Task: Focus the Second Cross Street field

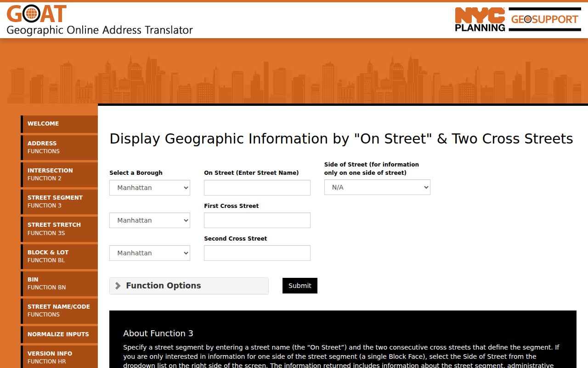Action: [x=257, y=253]
